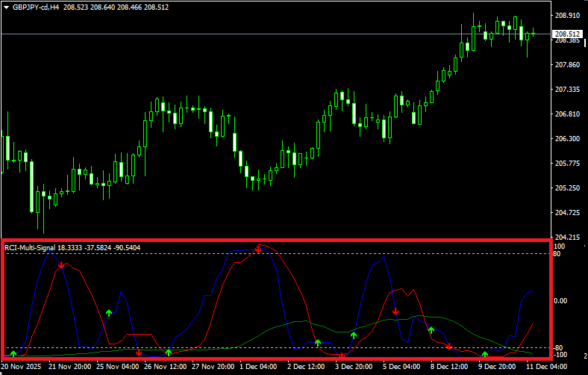Click the 1 Dec 04:00 time axis label
The height and width of the screenshot is (375, 588).
(x=258, y=367)
